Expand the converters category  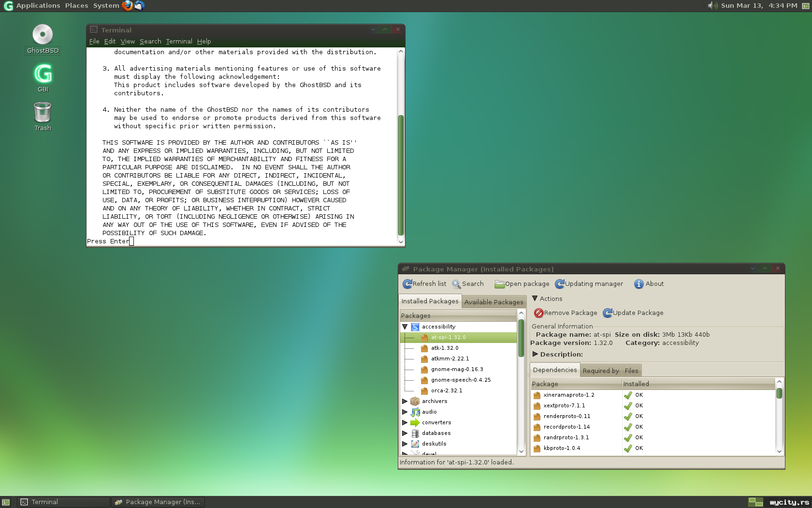[x=405, y=423]
